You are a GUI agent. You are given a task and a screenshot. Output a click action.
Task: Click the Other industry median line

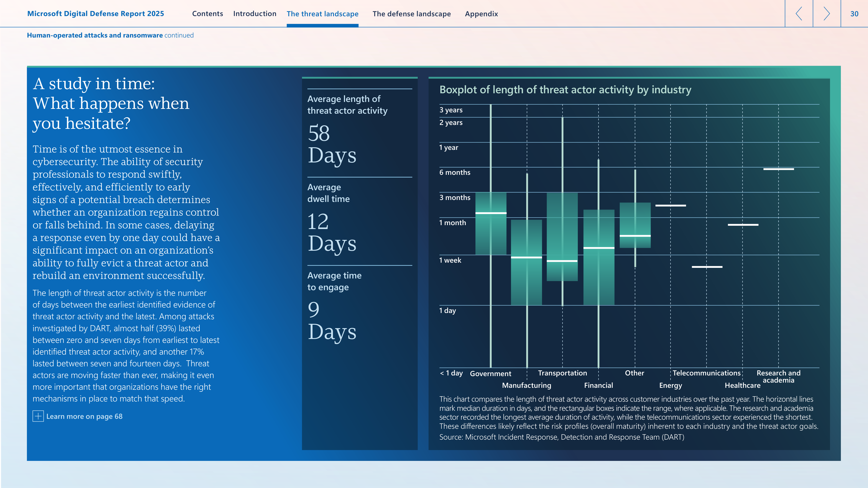click(x=635, y=236)
